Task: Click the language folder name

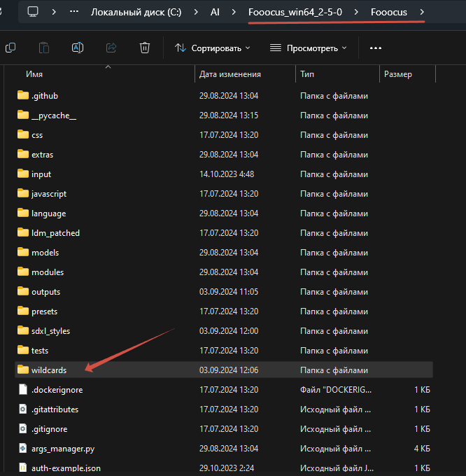Action: pos(49,213)
